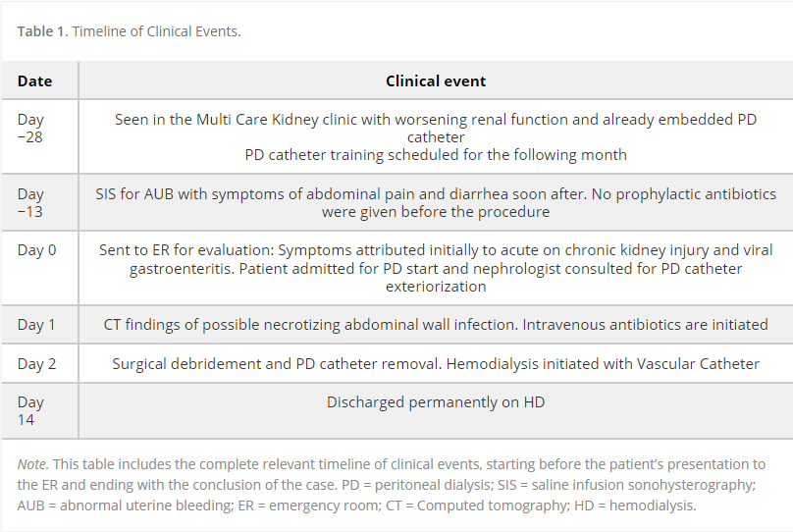Select the Table 1 caption title
Image resolution: width=793 pixels, height=532 pixels.
point(42,31)
